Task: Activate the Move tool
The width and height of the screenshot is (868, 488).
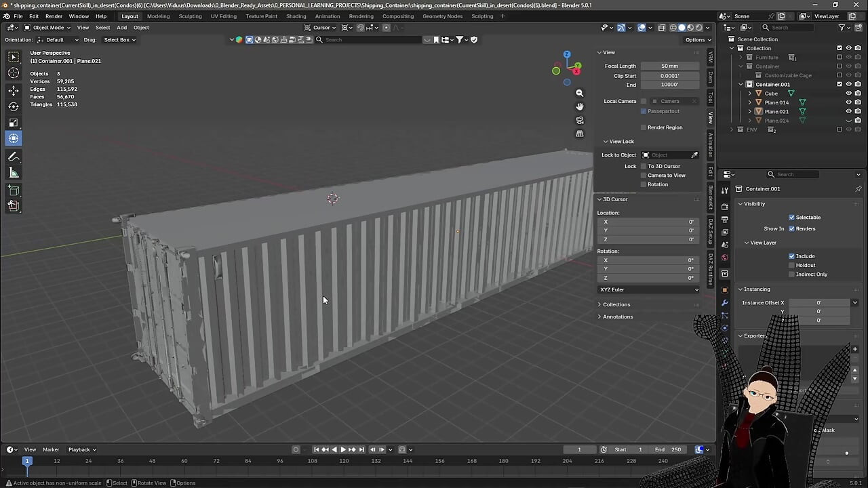Action: point(14,90)
